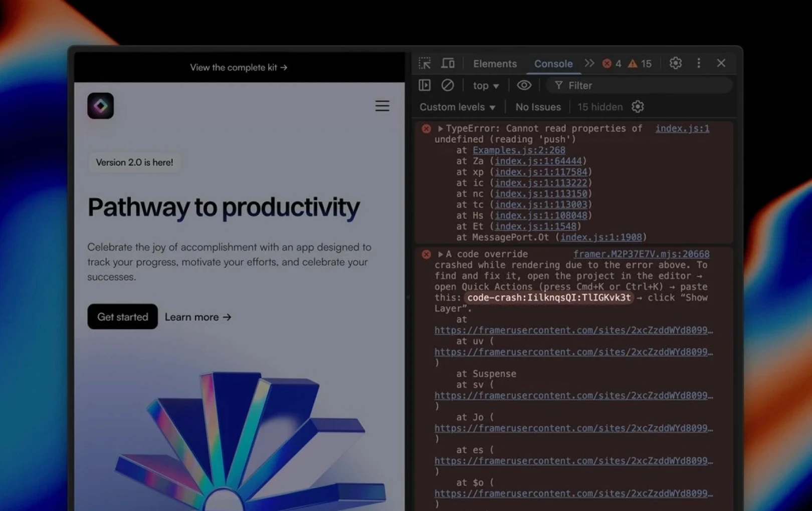812x511 pixels.
Task: Open the index.js:1:1908 stack link
Action: click(601, 237)
